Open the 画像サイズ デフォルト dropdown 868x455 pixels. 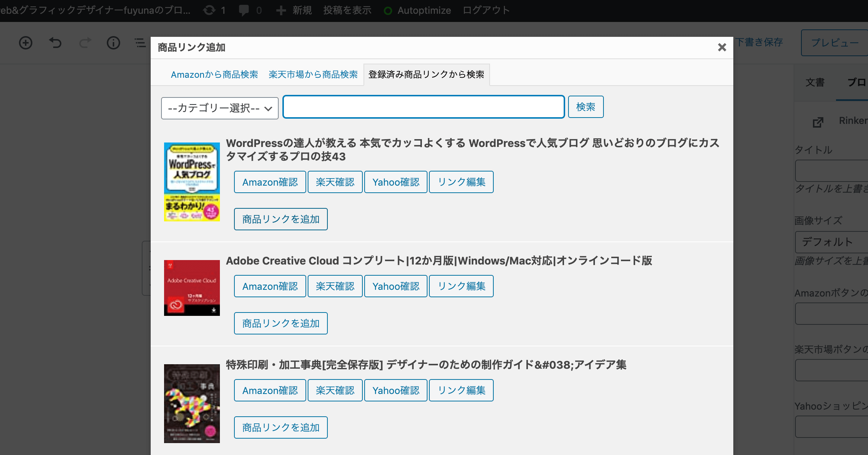point(832,242)
